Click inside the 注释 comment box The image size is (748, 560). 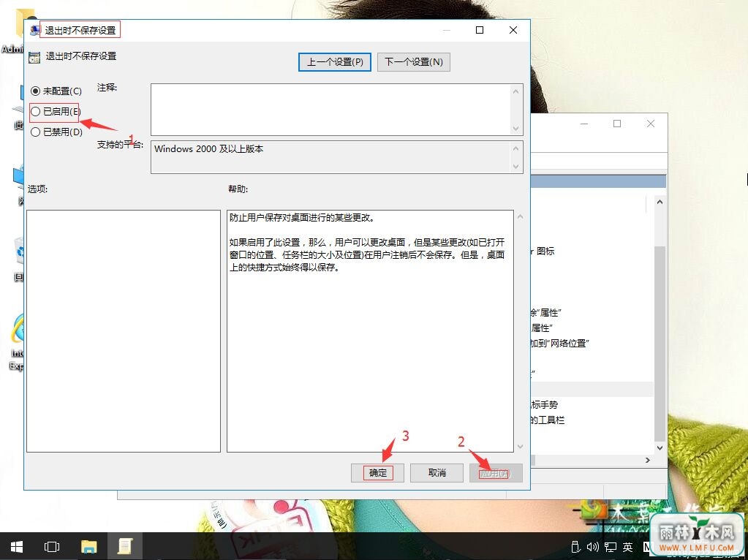[x=330, y=110]
